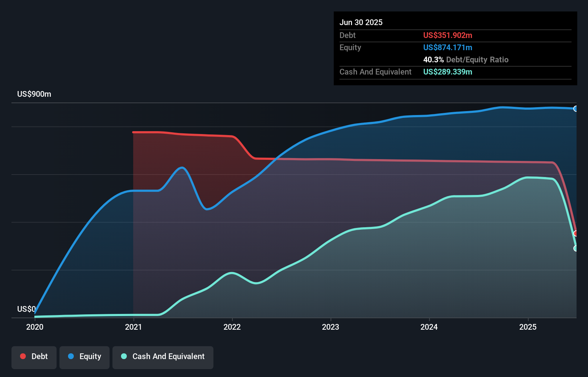Toggle the Debt series visibility
Viewport: 588px width, 377px height.
(x=34, y=356)
